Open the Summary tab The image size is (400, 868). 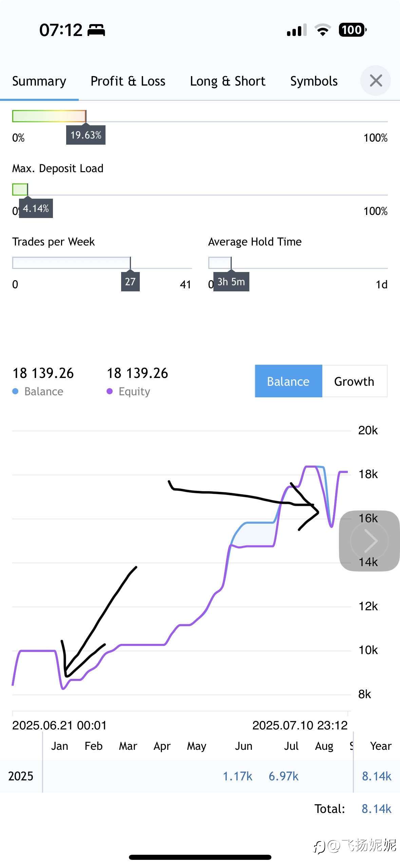[39, 82]
